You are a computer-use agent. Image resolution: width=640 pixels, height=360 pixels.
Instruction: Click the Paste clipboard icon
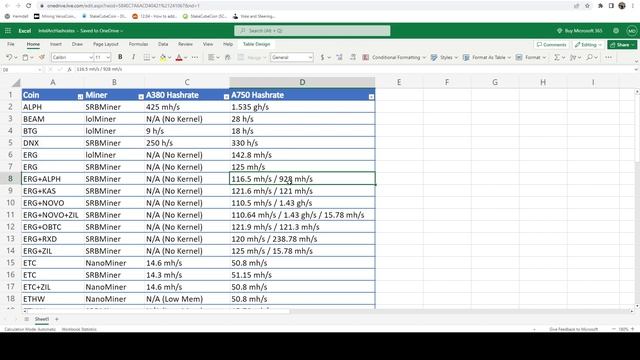[25, 58]
